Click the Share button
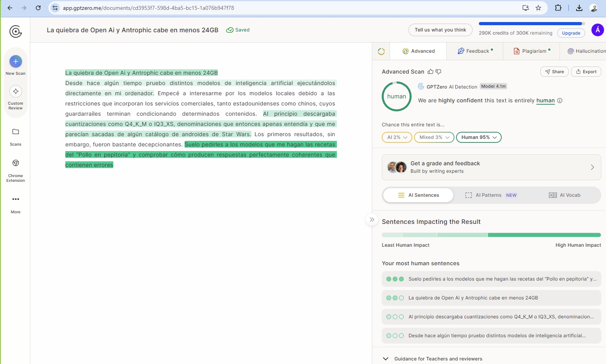606x364 pixels. 554,72
